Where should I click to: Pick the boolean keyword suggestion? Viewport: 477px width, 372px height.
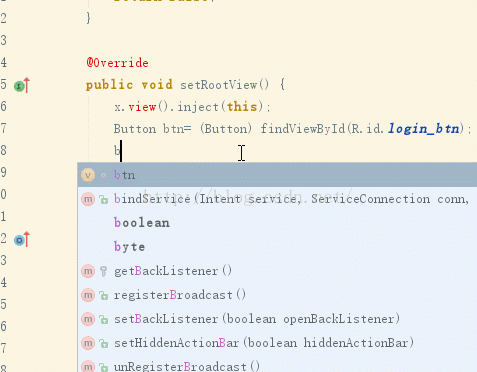tap(277, 223)
